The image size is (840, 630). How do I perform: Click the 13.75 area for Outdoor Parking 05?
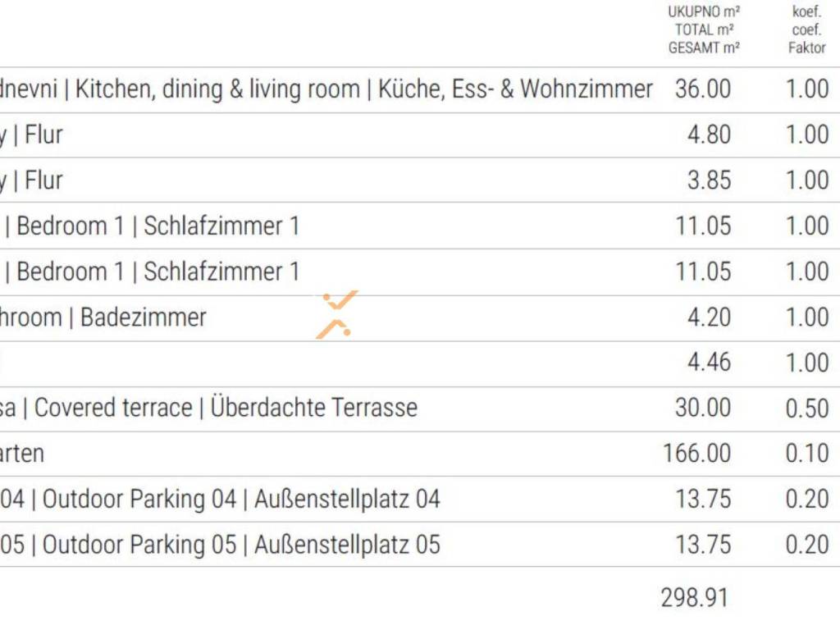(702, 545)
